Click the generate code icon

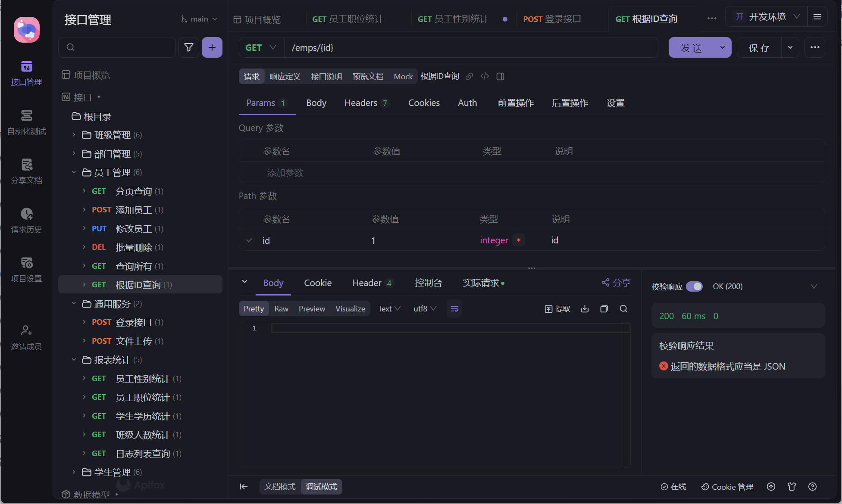tap(485, 77)
